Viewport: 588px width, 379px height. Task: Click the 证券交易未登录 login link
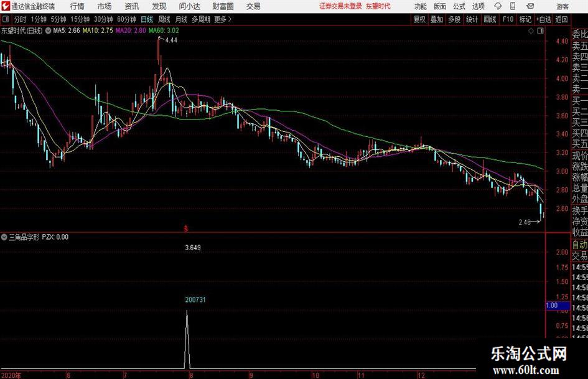coord(340,6)
